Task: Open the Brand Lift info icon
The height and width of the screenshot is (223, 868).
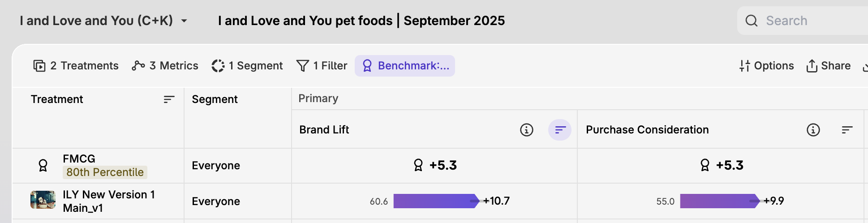Action: pyautogui.click(x=526, y=130)
